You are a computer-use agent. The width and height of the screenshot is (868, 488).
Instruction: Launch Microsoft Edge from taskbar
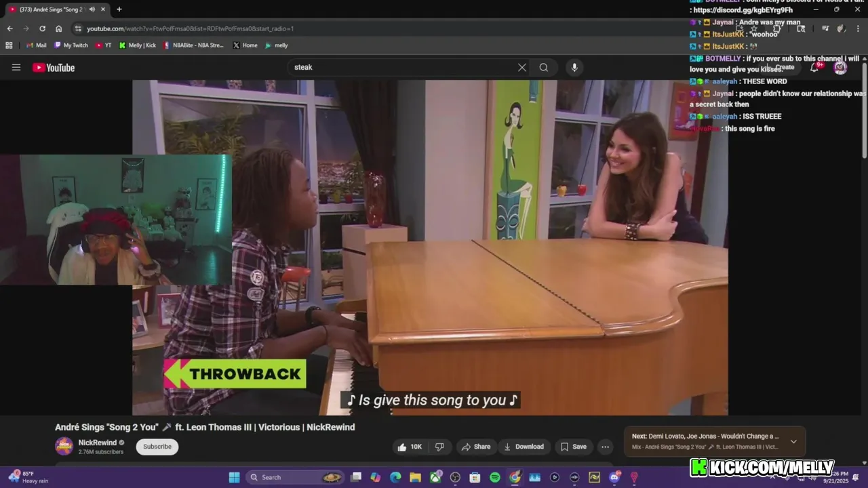[x=395, y=477]
